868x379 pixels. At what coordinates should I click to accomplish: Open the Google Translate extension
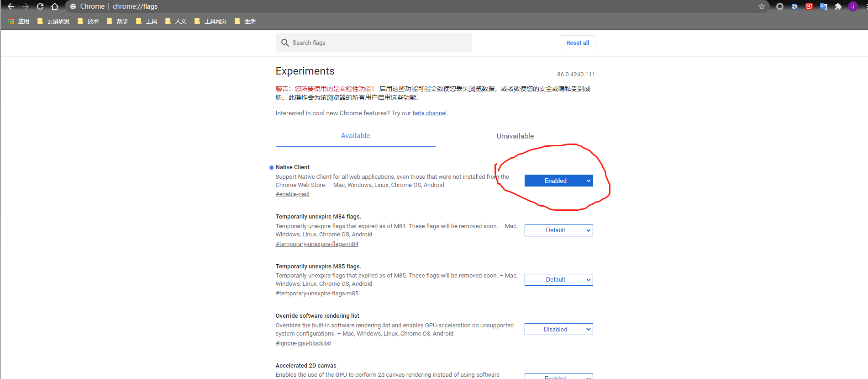(x=824, y=6)
